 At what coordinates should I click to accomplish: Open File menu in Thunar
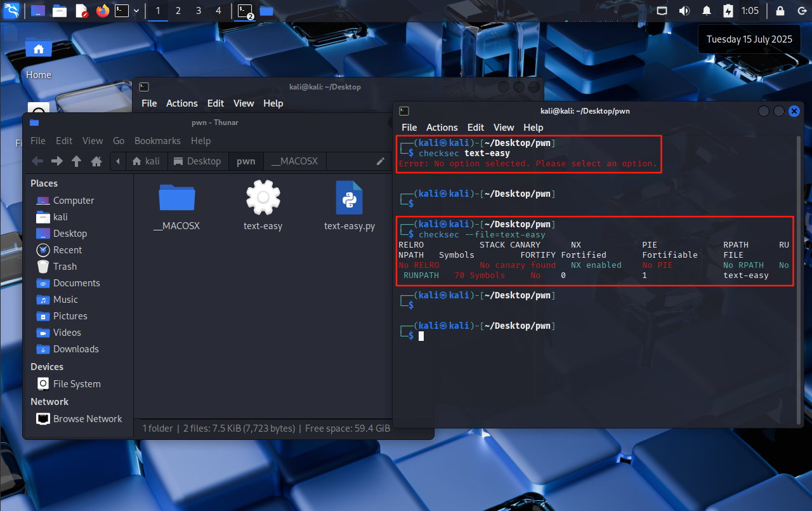click(x=38, y=141)
